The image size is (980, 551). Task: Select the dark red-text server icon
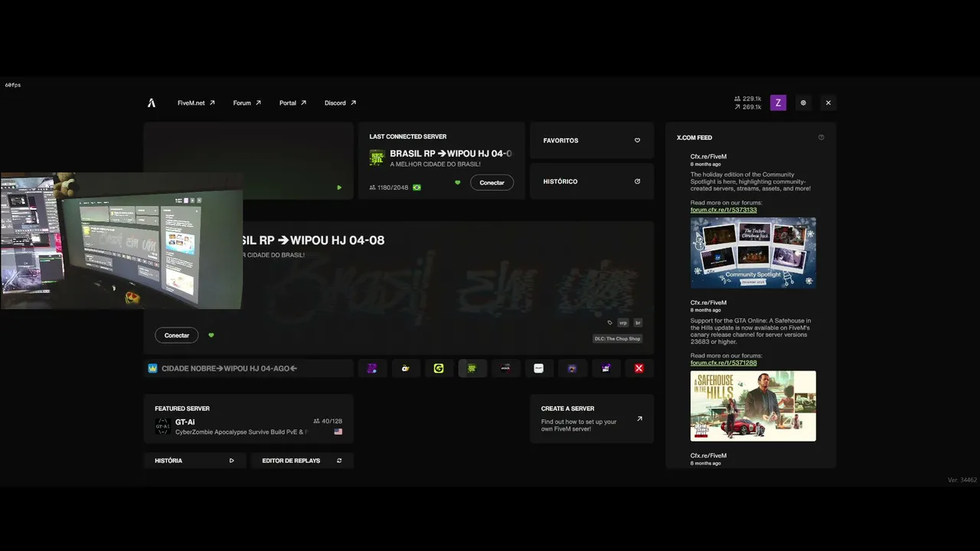point(505,368)
